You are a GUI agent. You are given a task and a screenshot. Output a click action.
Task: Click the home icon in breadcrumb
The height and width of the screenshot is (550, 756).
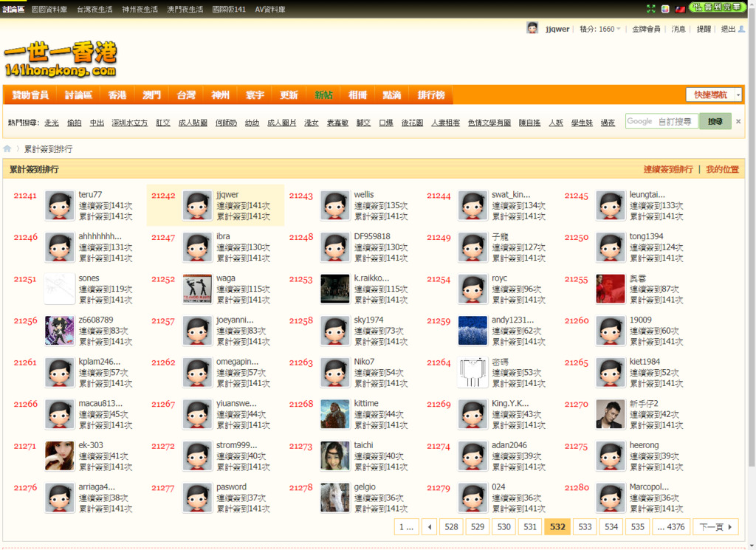(7, 148)
